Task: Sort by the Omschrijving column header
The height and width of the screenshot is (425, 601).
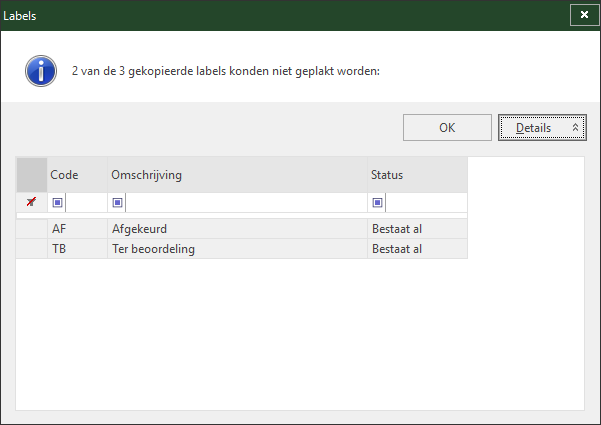Action: [237, 175]
